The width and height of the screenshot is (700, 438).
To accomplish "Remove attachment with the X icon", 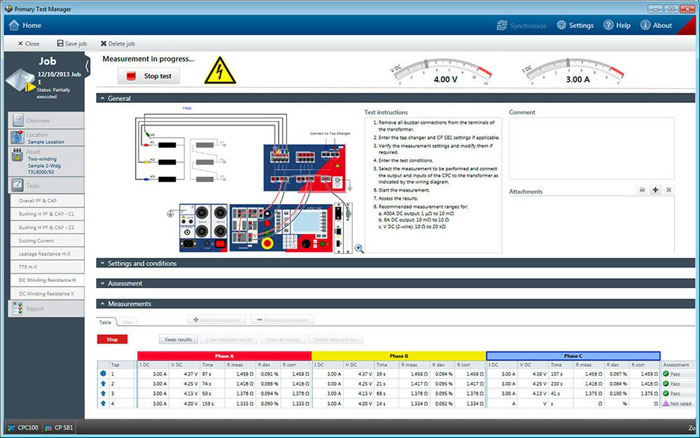I will pos(669,190).
